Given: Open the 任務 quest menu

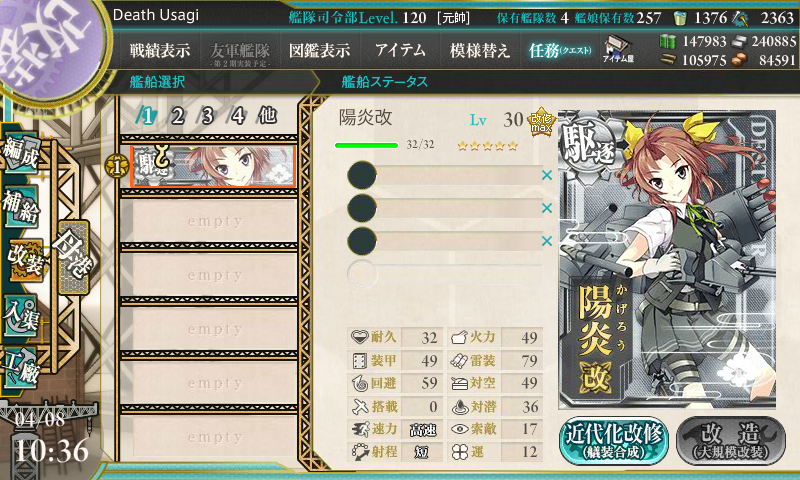Looking at the screenshot, I should (x=560, y=50).
